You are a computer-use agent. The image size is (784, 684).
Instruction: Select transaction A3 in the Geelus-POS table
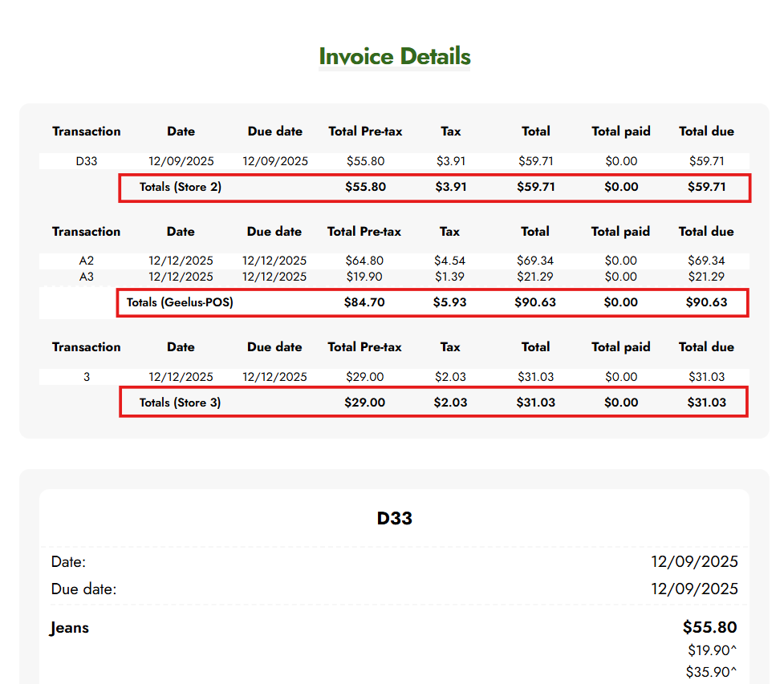tap(86, 277)
